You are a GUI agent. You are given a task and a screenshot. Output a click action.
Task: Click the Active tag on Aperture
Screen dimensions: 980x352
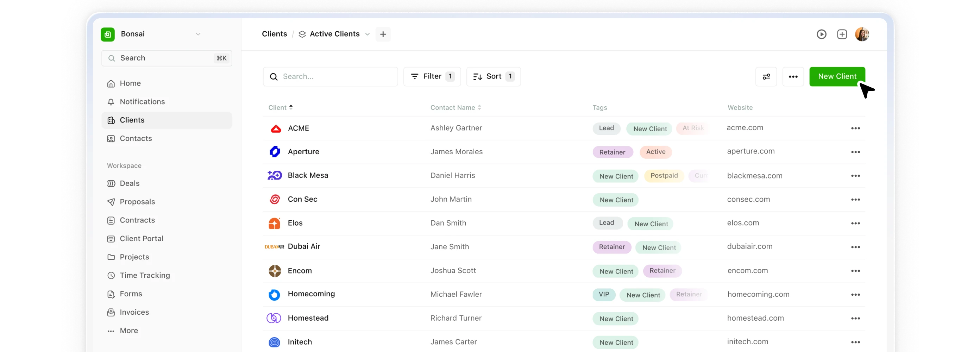[656, 152]
